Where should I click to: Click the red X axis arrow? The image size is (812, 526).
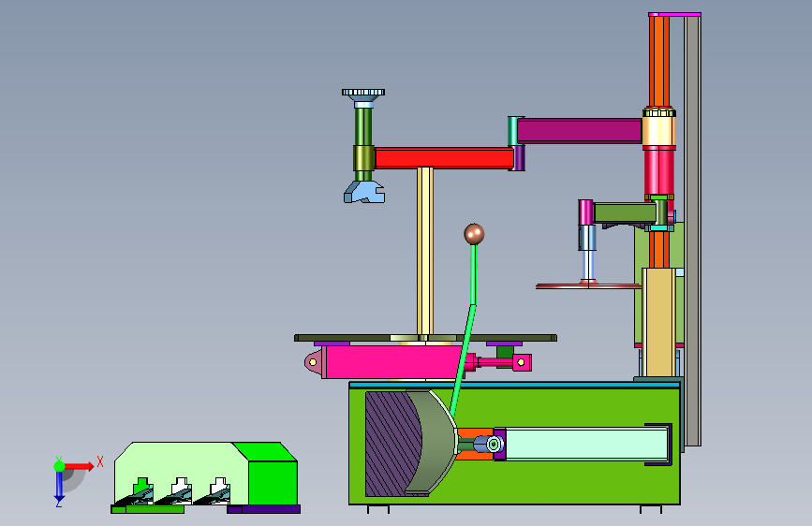tap(80, 466)
